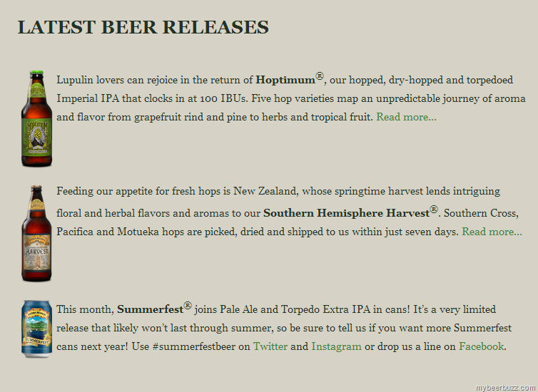Open Read more link for Southern Hemisphere Harvest
Image resolution: width=538 pixels, height=392 pixels.
[492, 232]
